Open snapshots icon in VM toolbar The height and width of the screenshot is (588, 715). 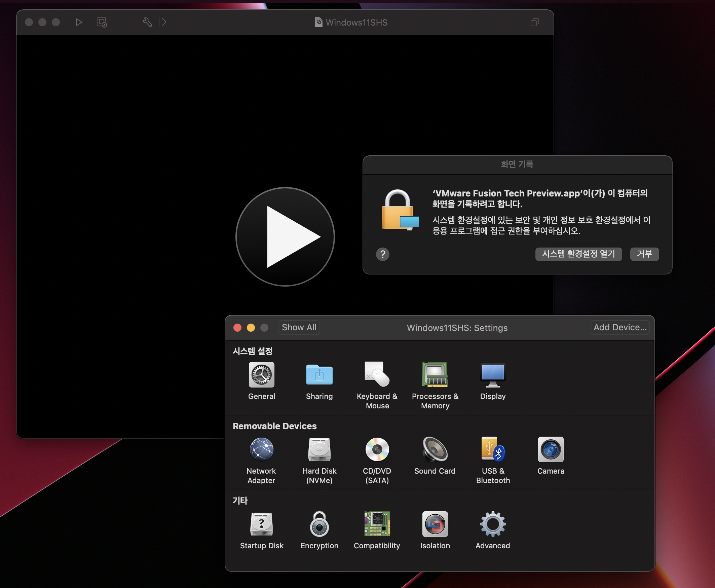pos(102,22)
